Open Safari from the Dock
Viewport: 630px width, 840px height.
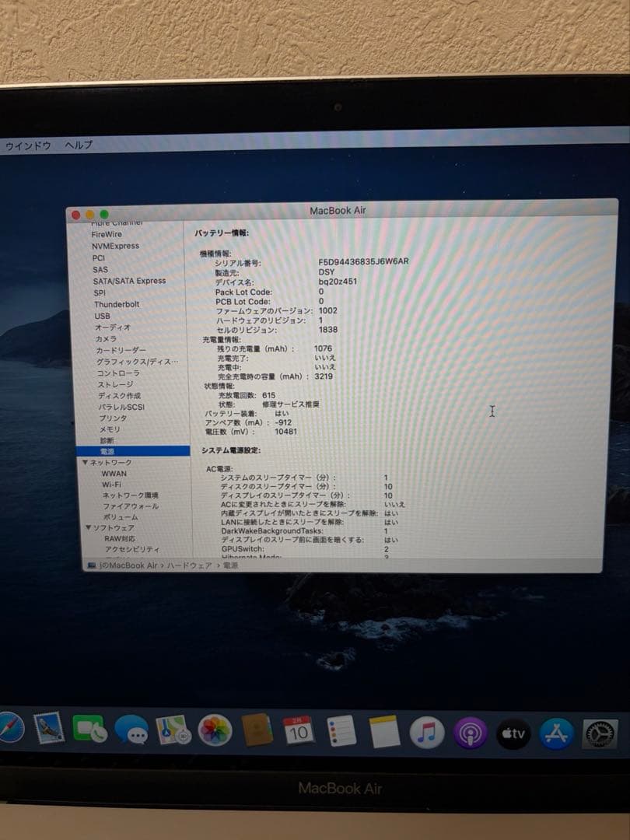coord(8,731)
